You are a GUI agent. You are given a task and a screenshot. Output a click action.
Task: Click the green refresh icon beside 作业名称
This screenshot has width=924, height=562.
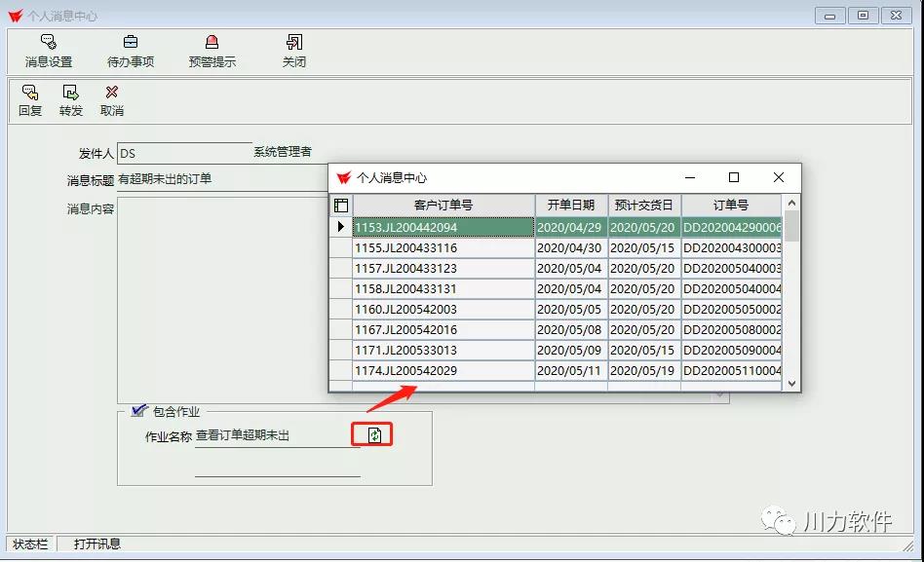click(374, 435)
